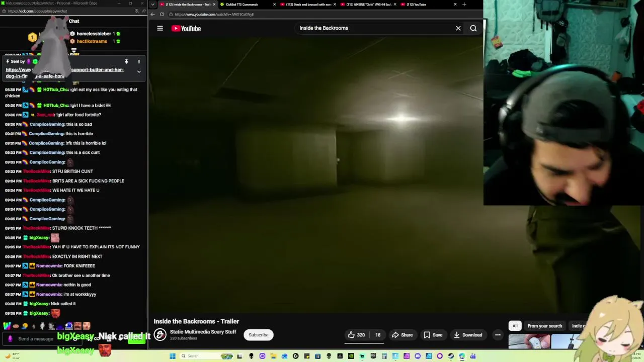Switch to 6IX9INE Gotti tab
This screenshot has height=362, width=644.
coord(367,5)
